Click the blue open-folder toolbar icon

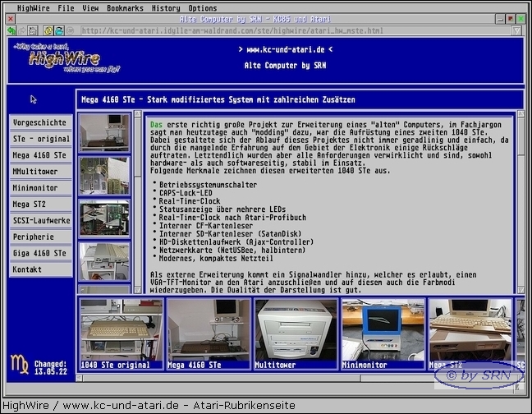click(59, 31)
